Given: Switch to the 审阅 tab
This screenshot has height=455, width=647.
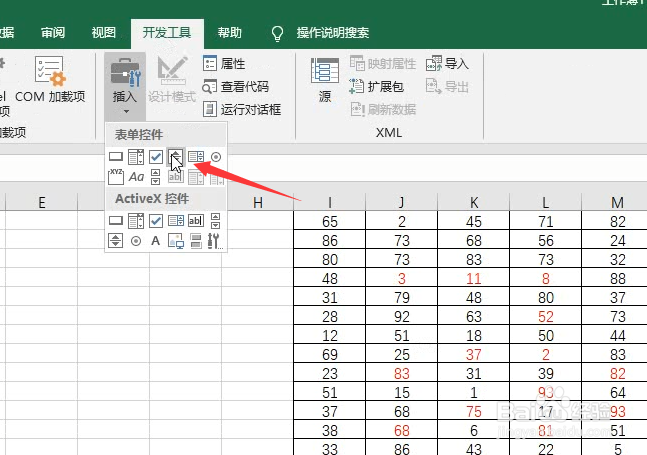Looking at the screenshot, I should 53,33.
